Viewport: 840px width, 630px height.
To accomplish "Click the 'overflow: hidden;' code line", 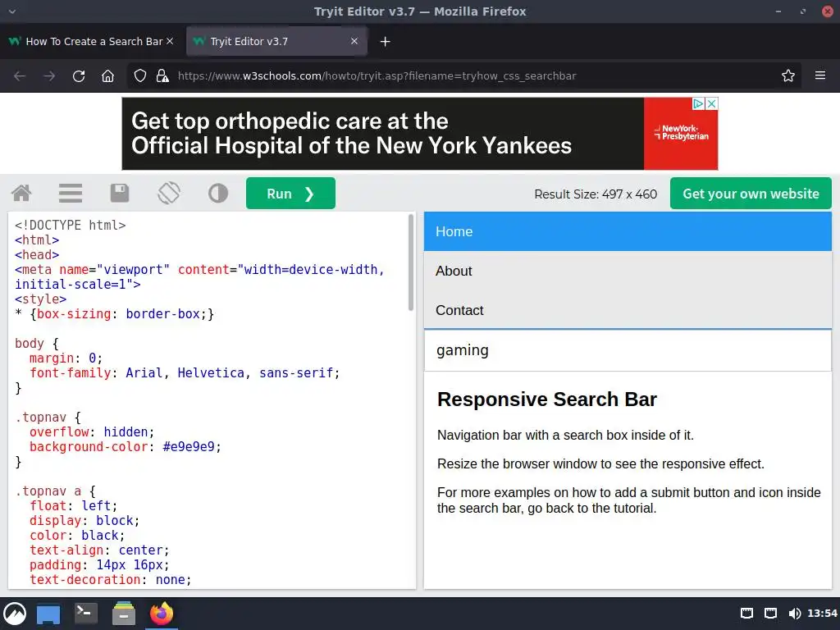I will (x=92, y=431).
